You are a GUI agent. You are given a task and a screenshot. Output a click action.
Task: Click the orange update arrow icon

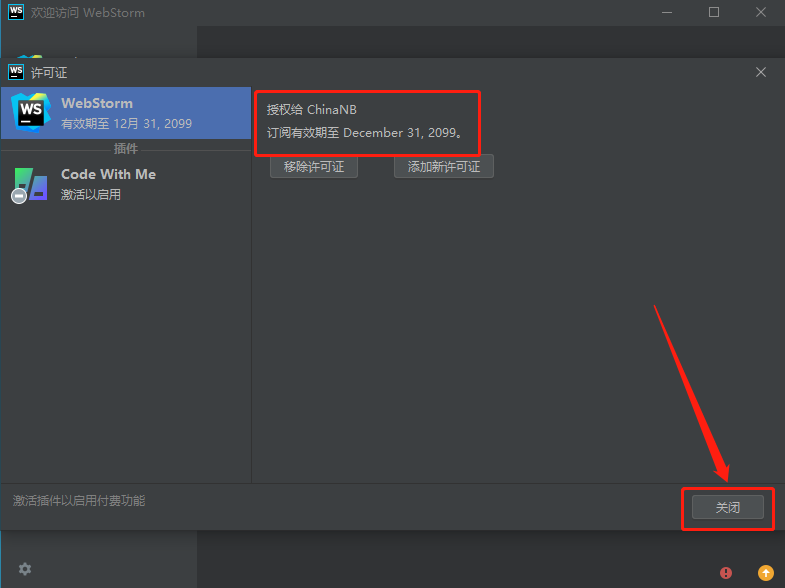tap(765, 572)
